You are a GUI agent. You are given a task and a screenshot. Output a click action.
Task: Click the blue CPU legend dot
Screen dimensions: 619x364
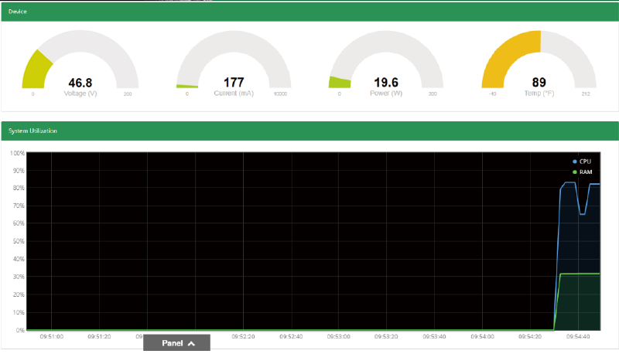pyautogui.click(x=573, y=161)
